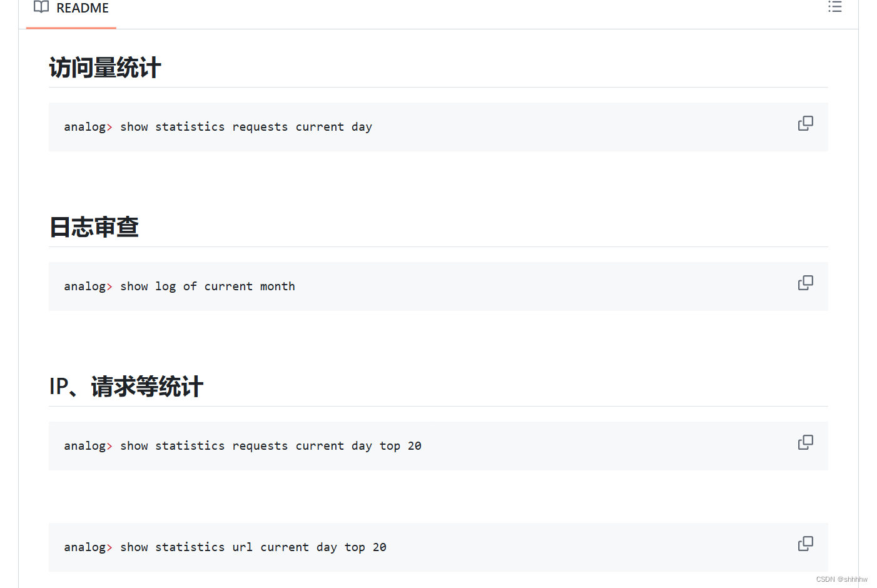Select the README tab label

(x=82, y=8)
